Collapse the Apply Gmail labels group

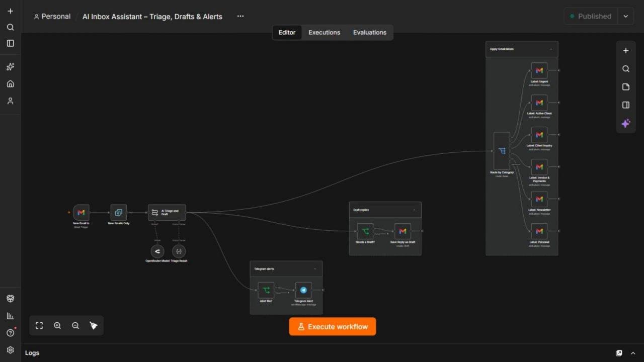[551, 49]
